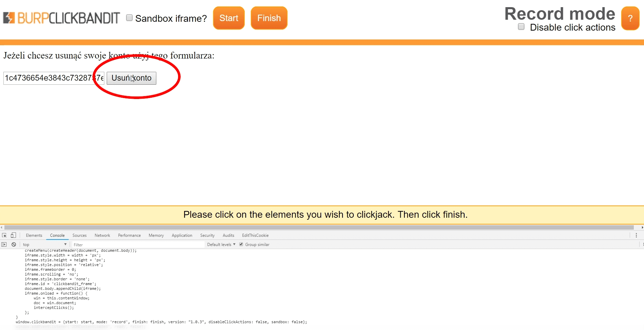The width and height of the screenshot is (644, 330).
Task: Enable the Sandbox iframe checkbox
Action: tap(129, 18)
